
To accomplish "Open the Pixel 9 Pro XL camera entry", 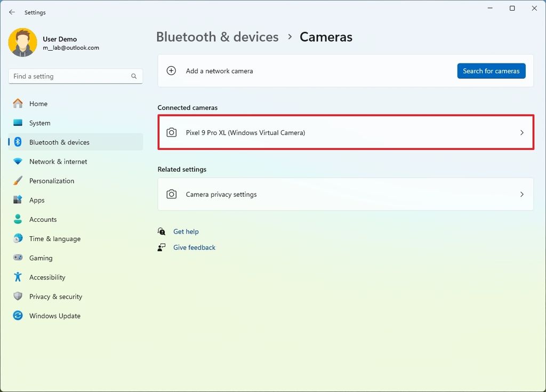I will 346,132.
